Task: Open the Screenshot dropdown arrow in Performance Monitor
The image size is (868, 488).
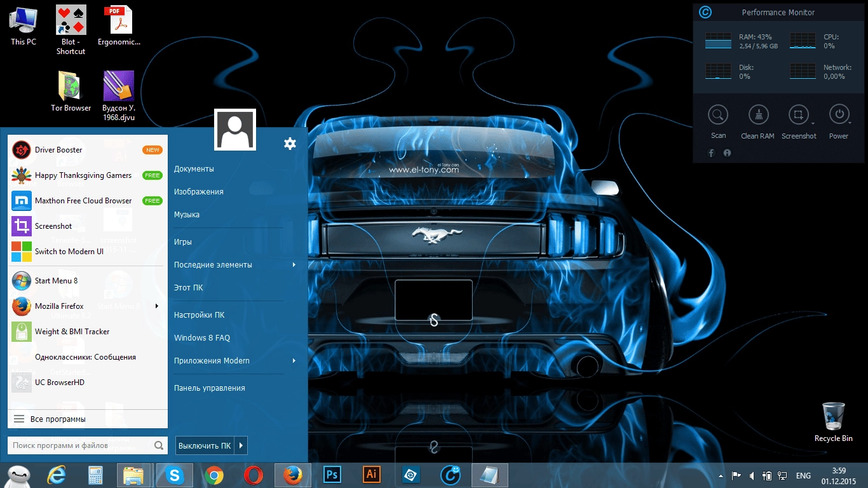Action: click(813, 123)
